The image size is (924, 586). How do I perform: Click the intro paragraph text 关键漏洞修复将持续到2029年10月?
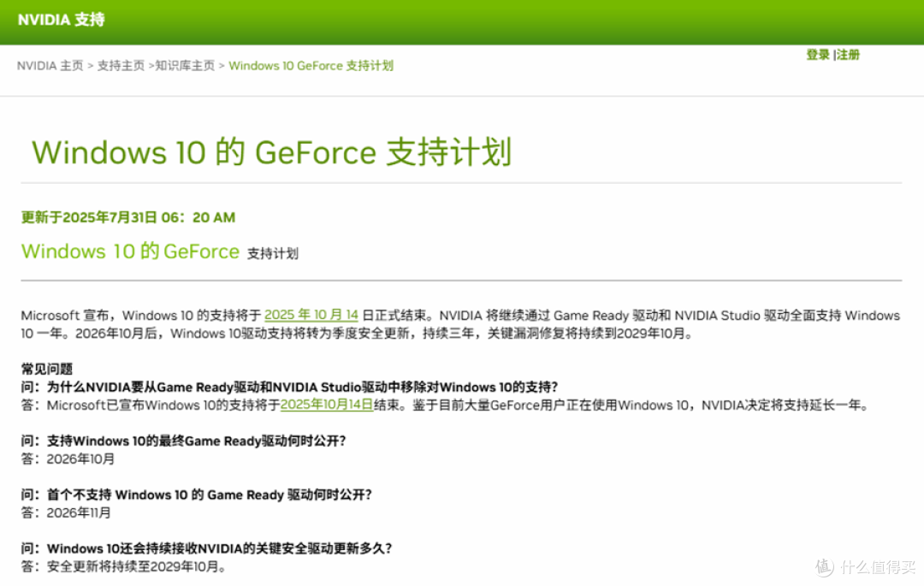[x=589, y=334]
